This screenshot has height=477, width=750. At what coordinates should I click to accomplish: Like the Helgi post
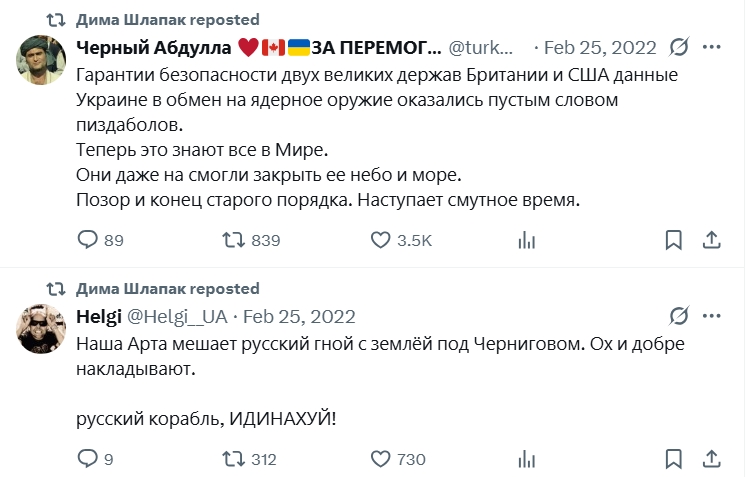[380, 459]
